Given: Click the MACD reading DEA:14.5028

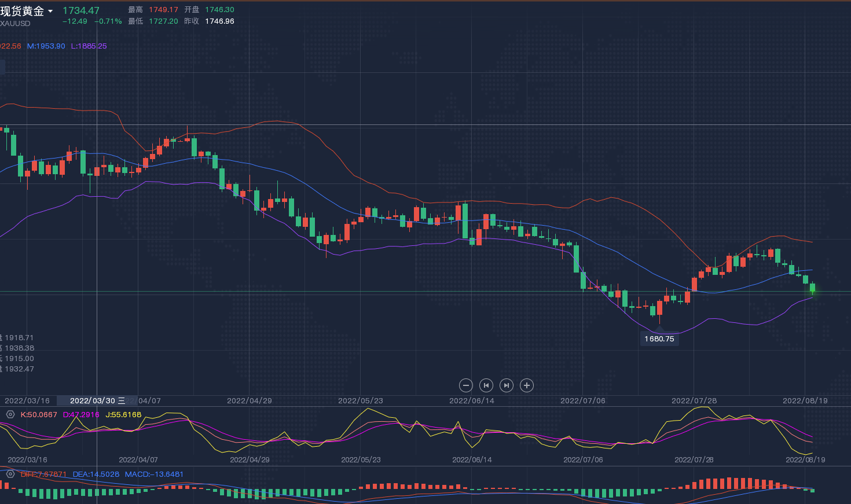Looking at the screenshot, I should tap(96, 474).
